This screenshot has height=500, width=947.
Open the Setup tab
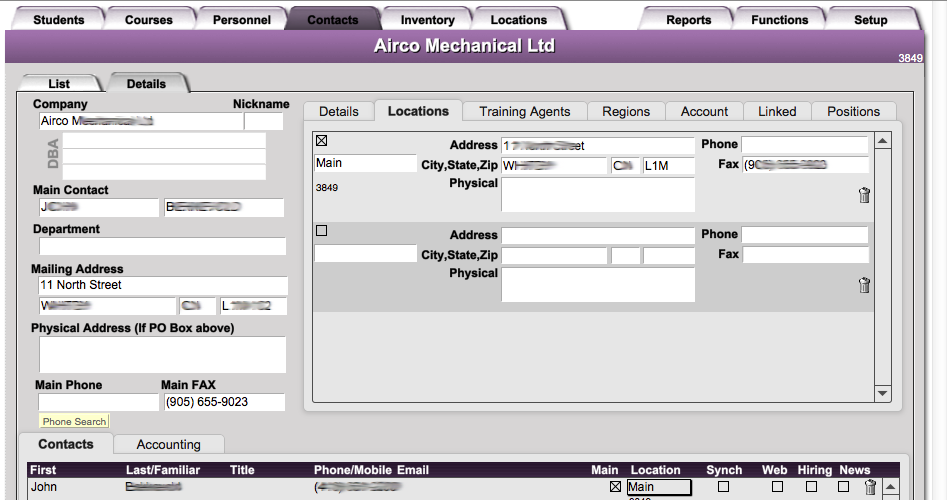pos(870,19)
